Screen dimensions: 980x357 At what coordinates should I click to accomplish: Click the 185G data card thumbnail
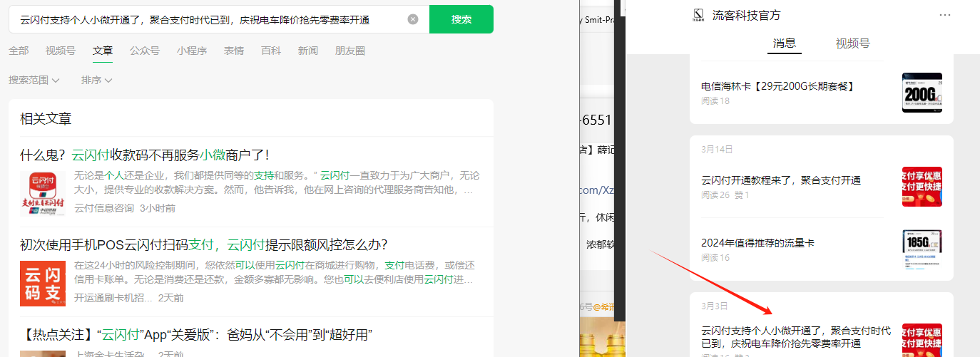click(x=922, y=249)
